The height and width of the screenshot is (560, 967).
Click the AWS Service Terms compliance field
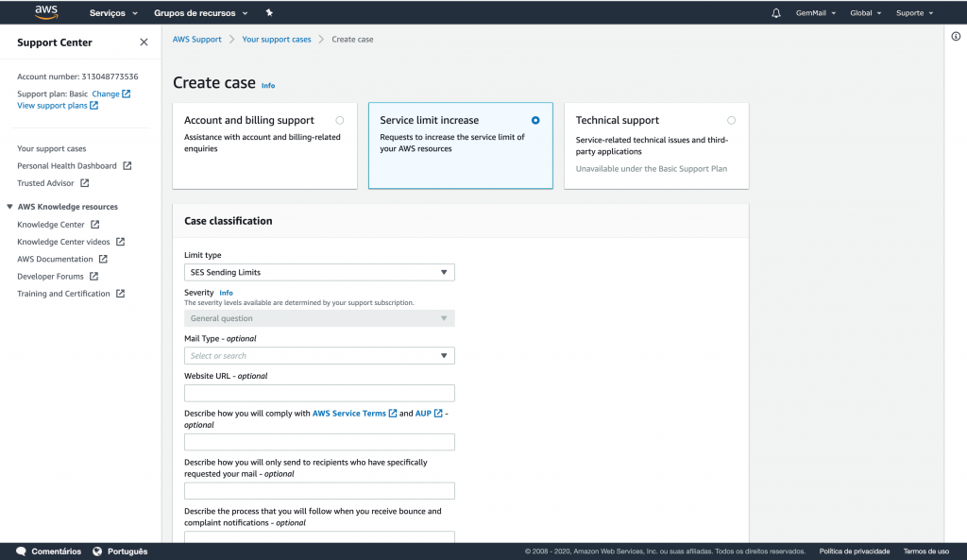[x=319, y=442]
